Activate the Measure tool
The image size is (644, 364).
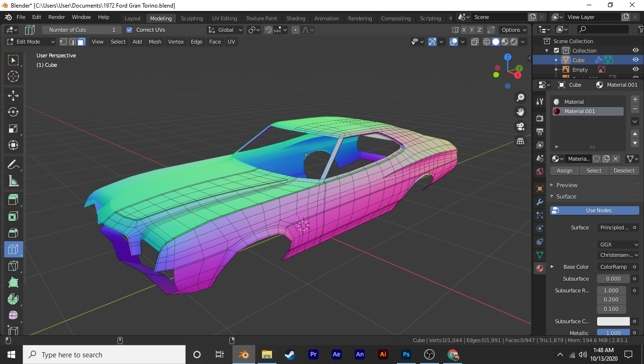[13, 181]
